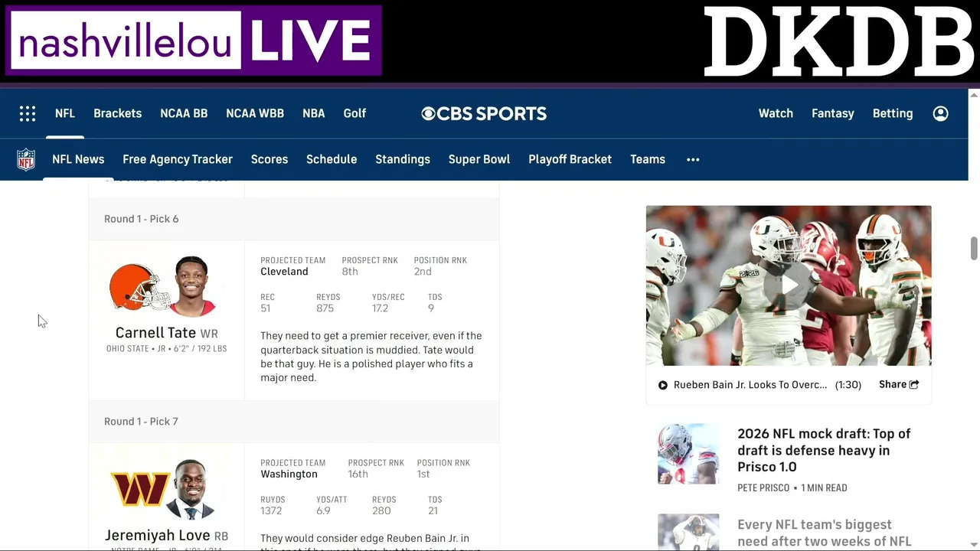980x551 pixels.
Task: Open the Betting link
Action: click(893, 113)
